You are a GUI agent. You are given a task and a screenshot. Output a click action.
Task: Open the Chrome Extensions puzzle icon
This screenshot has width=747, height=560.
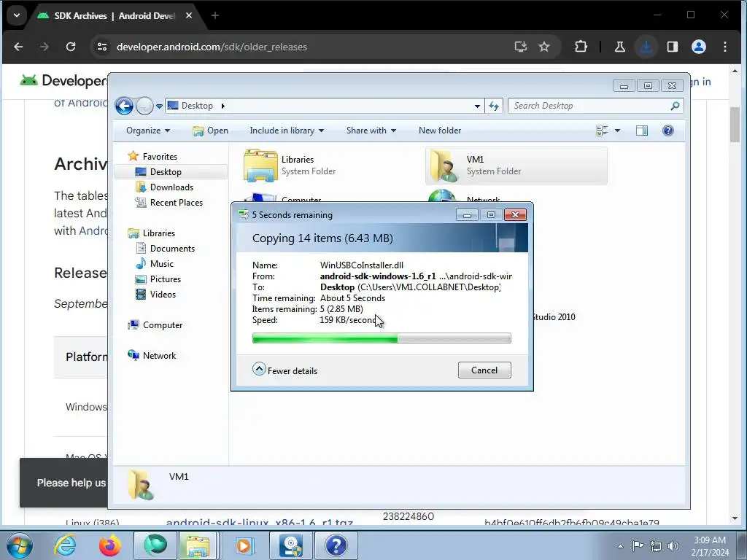click(581, 47)
